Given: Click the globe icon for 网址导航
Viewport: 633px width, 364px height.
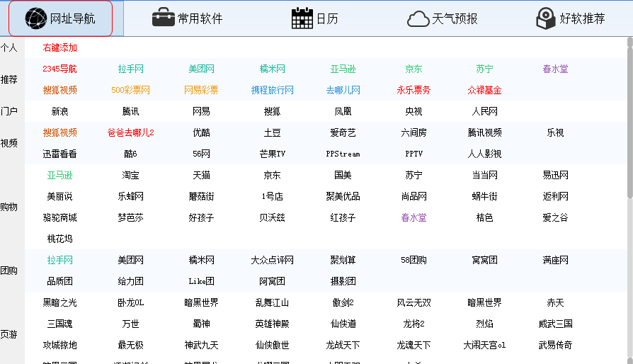Looking at the screenshot, I should click(x=35, y=18).
